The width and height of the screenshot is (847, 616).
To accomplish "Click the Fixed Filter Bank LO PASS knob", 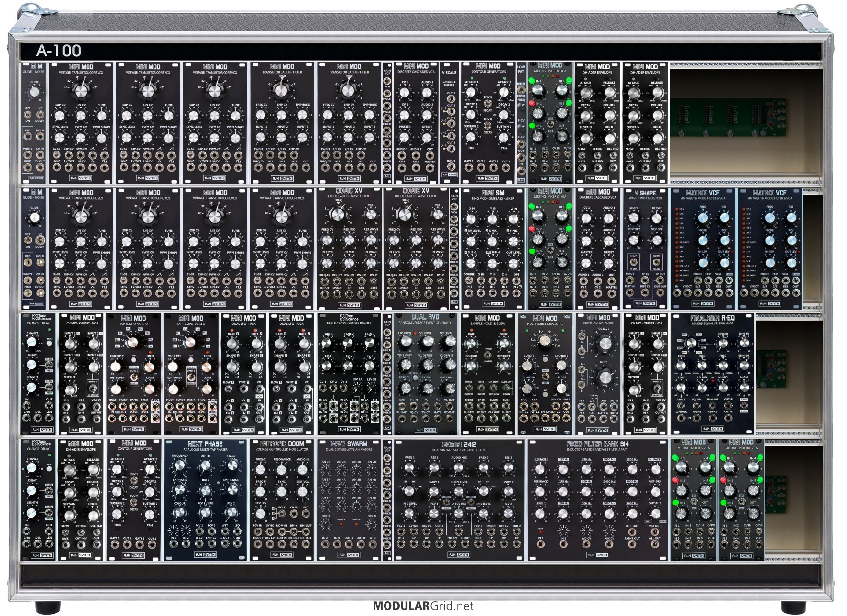I will [x=540, y=470].
